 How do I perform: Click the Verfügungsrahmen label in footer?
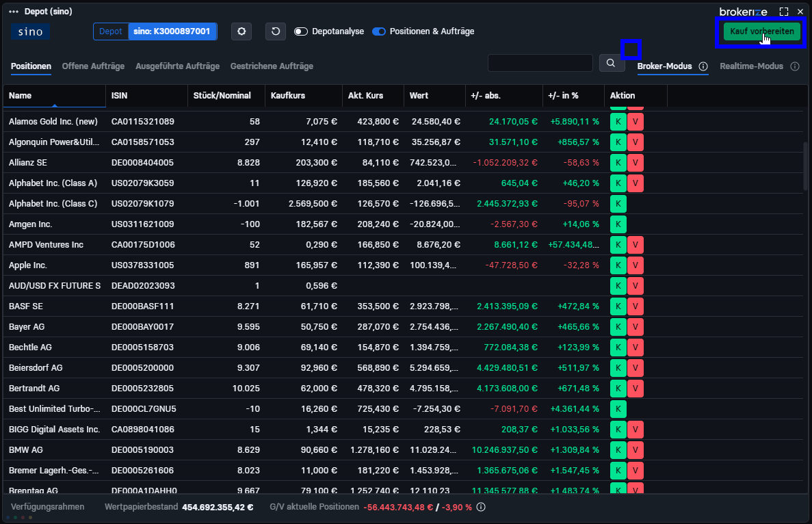[x=48, y=507]
